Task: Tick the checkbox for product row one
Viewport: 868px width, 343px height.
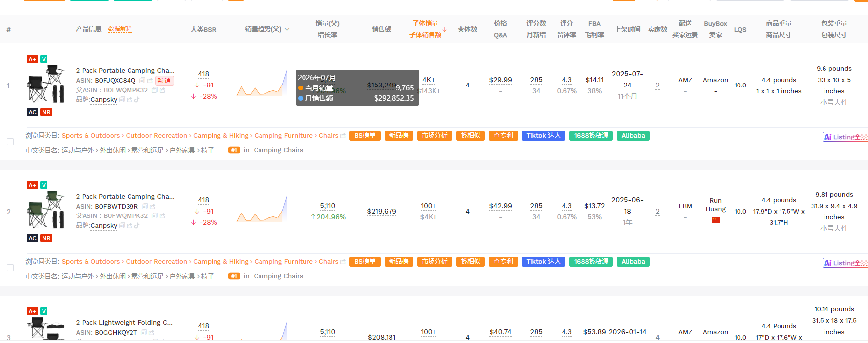Action: [x=10, y=142]
